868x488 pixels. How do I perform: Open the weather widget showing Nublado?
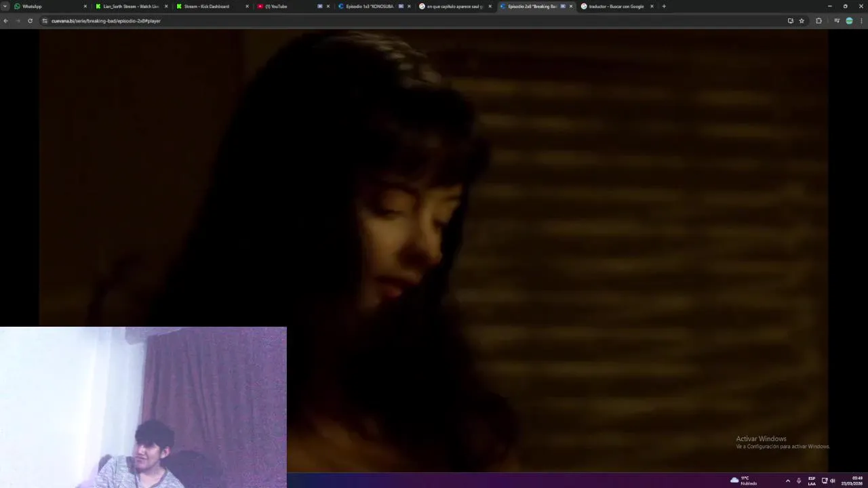[744, 481]
